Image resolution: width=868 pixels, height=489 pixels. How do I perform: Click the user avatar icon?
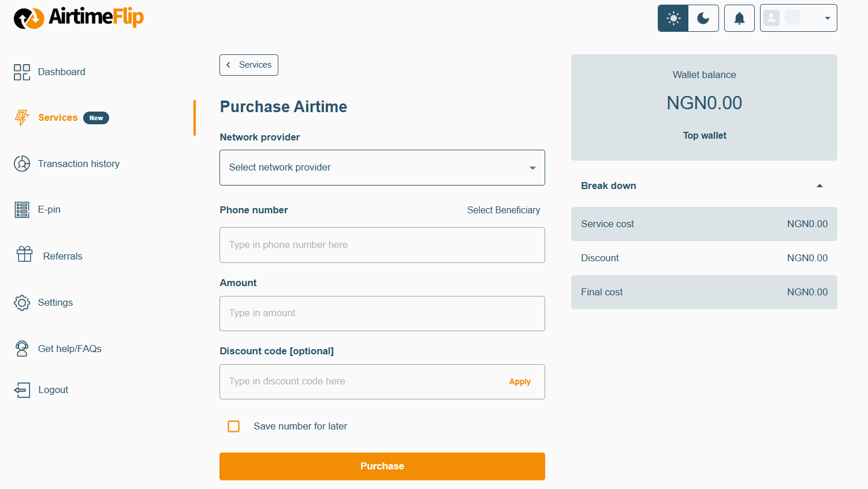[772, 18]
